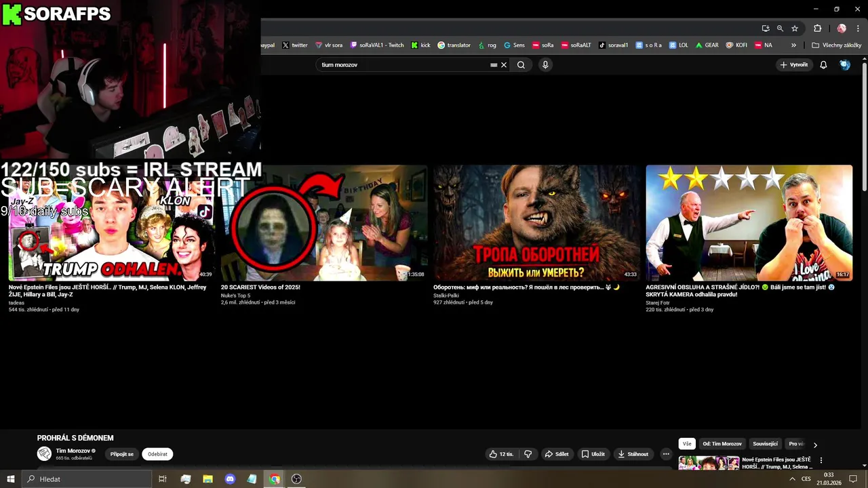Open the TRUMP ODHALEN video thumbnail
Image resolution: width=868 pixels, height=488 pixels.
[112, 223]
